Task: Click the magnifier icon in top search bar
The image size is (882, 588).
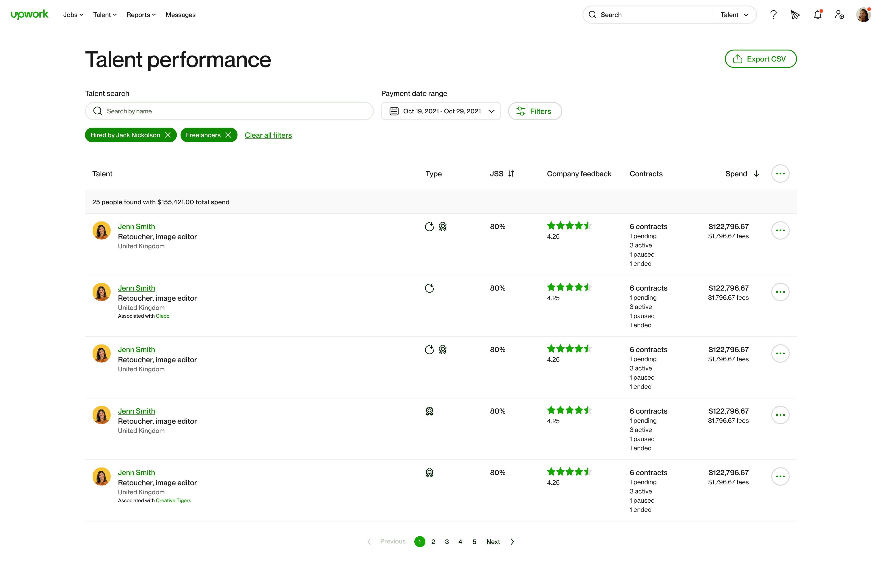Action: [592, 15]
